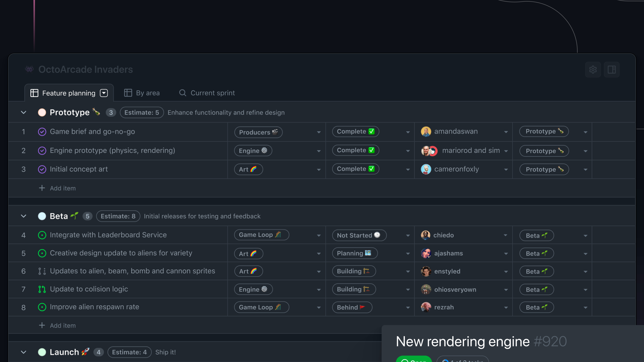Viewport: 644px width, 362px height.
Task: Switch to the Current sprint tab
Action: (207, 93)
